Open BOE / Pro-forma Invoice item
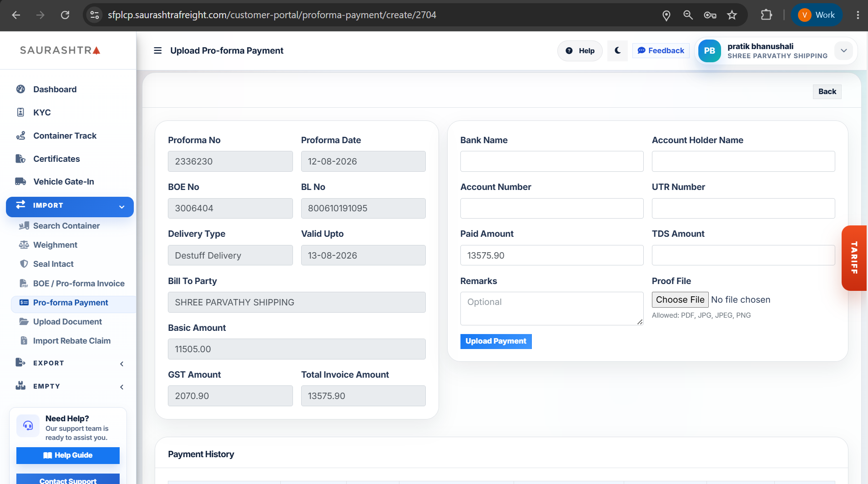The image size is (868, 484). click(x=79, y=284)
